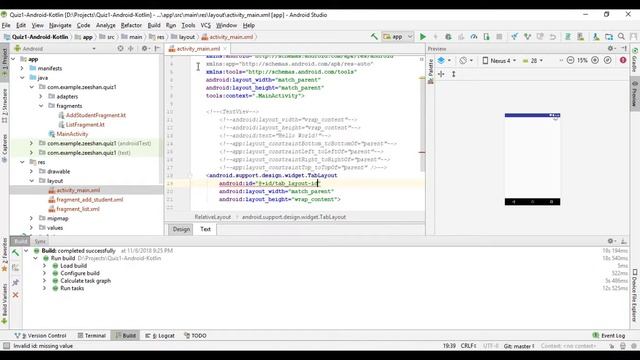
Task: Expand the Configure build node
Action: [44, 273]
